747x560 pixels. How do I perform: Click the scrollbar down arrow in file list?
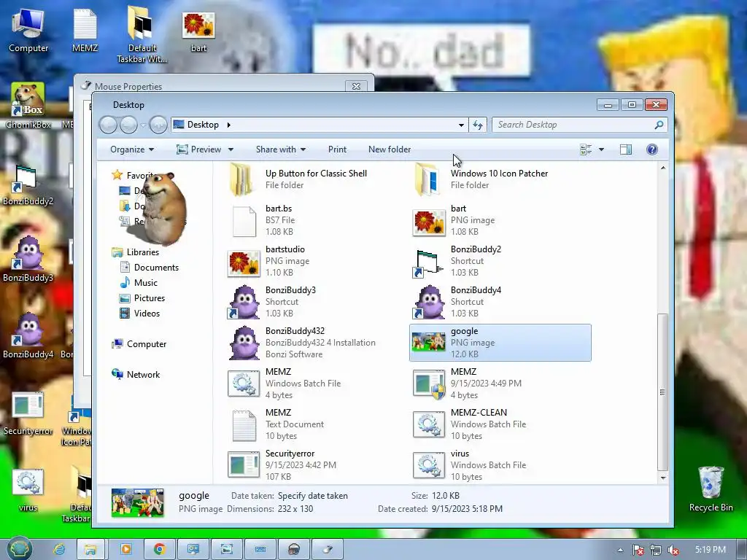[662, 478]
